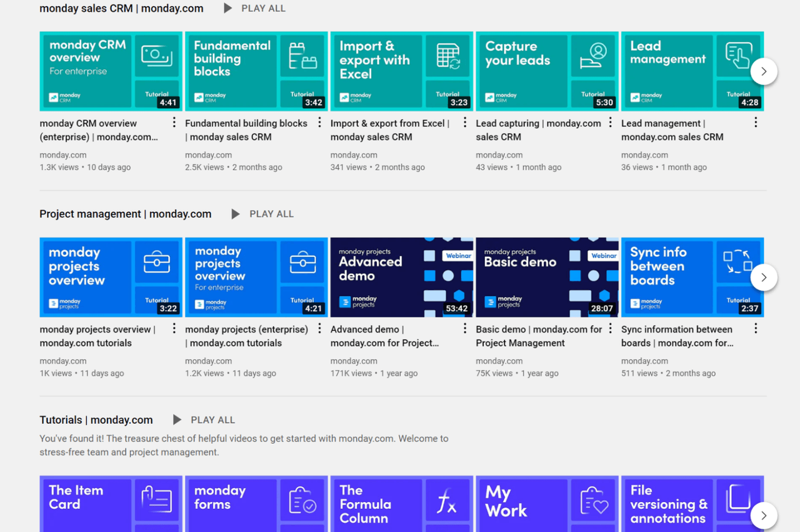
Task: Open monday.com channel under monday CRM overview
Action: coord(63,155)
